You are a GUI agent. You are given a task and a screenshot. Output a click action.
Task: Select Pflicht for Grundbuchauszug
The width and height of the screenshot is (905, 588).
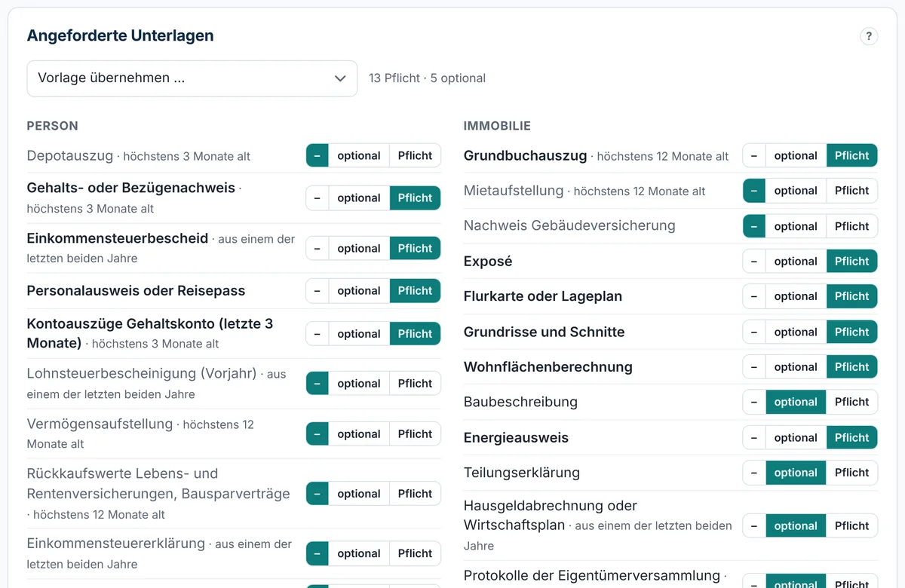(852, 156)
